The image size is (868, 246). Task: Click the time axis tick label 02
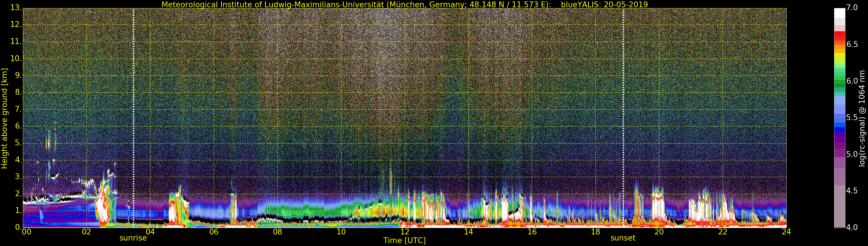pyautogui.click(x=86, y=232)
